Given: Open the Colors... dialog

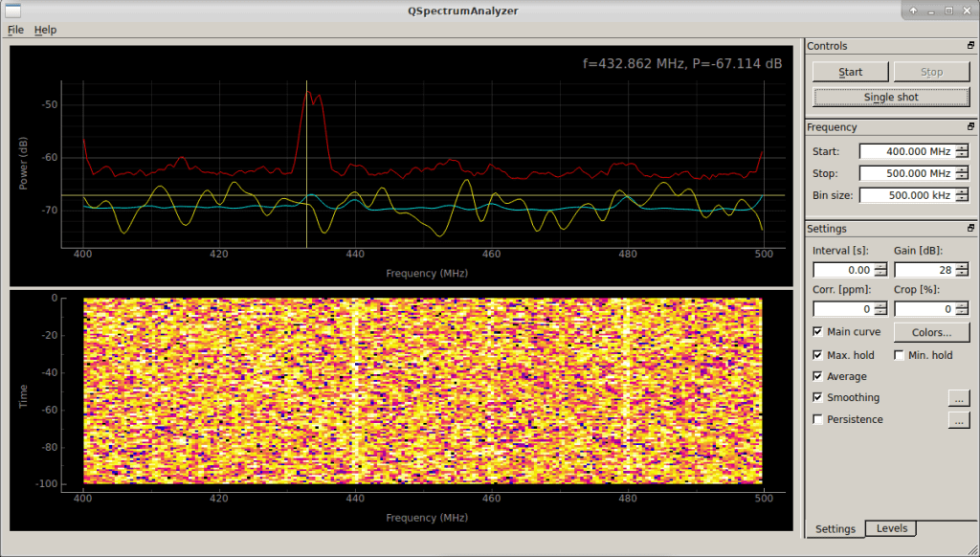Looking at the screenshot, I should coord(931,331).
